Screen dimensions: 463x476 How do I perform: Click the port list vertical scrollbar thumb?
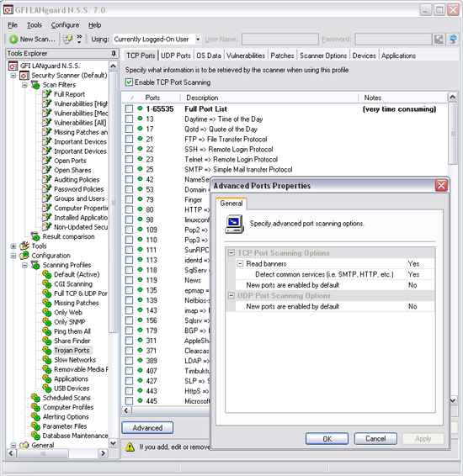pos(452,134)
